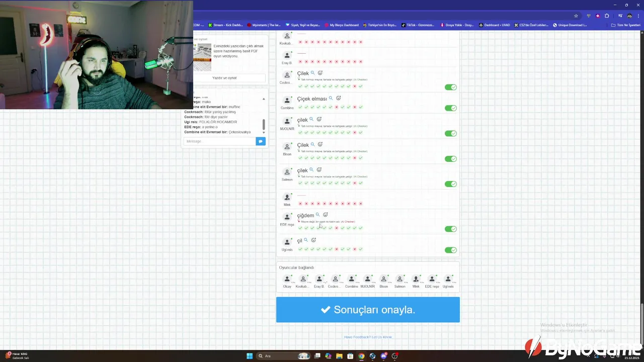644x362 pixels.
Task: Click the search icon beside MJOLNIR's çilek answer
Action: coord(311,119)
